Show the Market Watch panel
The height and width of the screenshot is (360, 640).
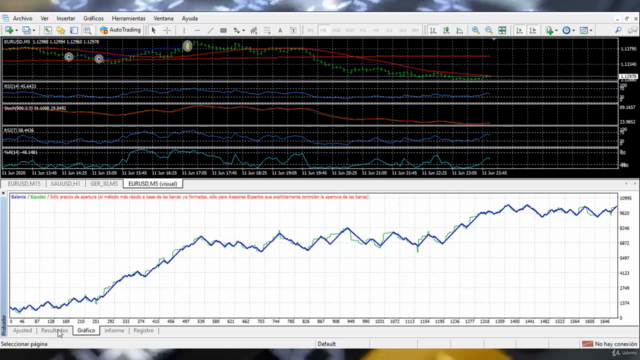(x=48, y=30)
